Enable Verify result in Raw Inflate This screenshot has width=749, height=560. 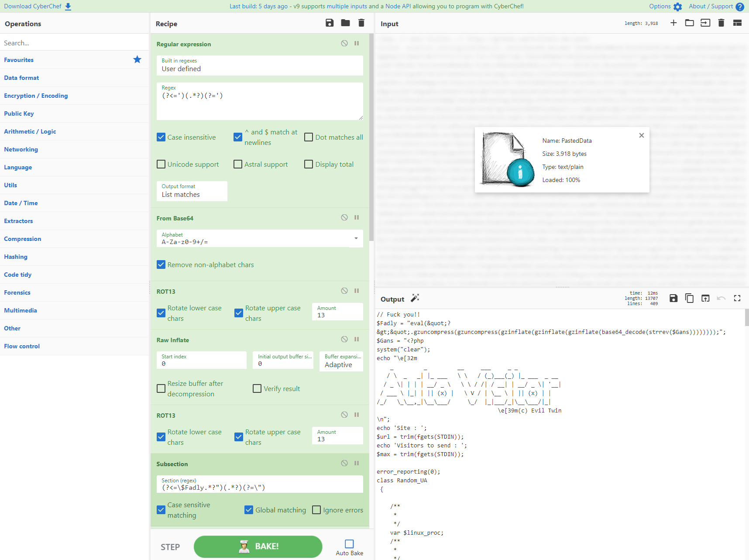257,388
